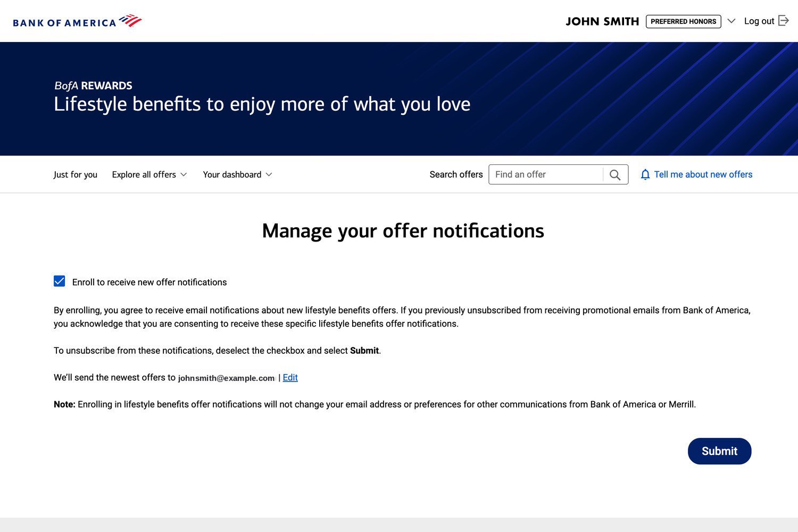The height and width of the screenshot is (532, 798).
Task: Click the Search offers label
Action: [x=456, y=174]
